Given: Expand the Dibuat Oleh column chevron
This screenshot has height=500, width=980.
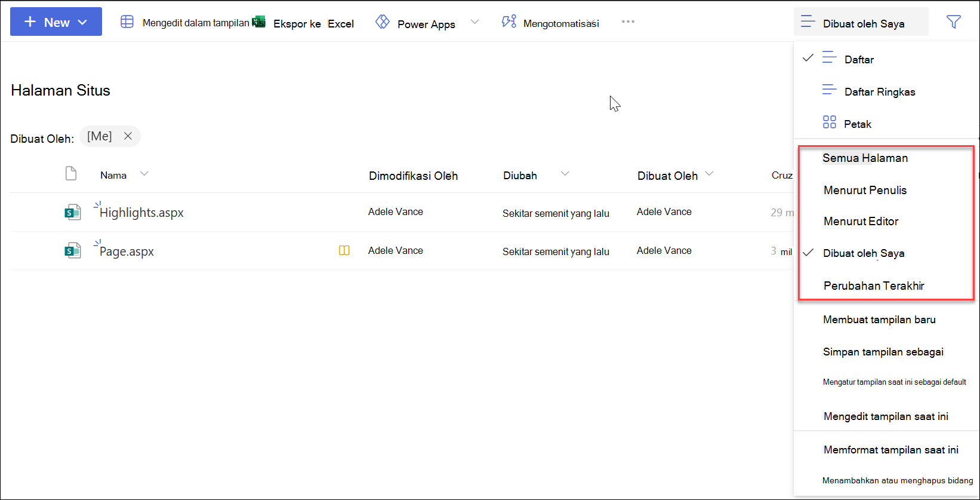Looking at the screenshot, I should coord(709,174).
